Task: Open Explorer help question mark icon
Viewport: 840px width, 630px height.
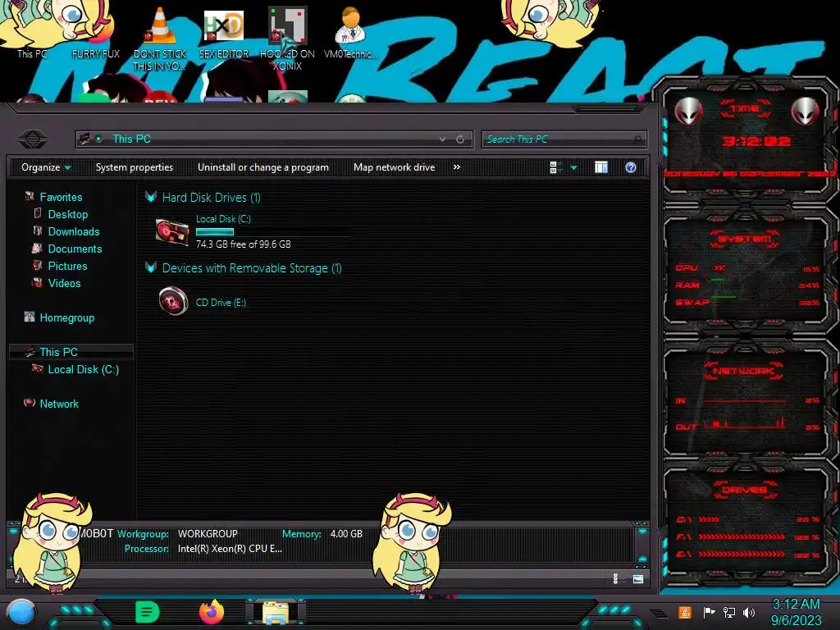Action: [x=631, y=167]
